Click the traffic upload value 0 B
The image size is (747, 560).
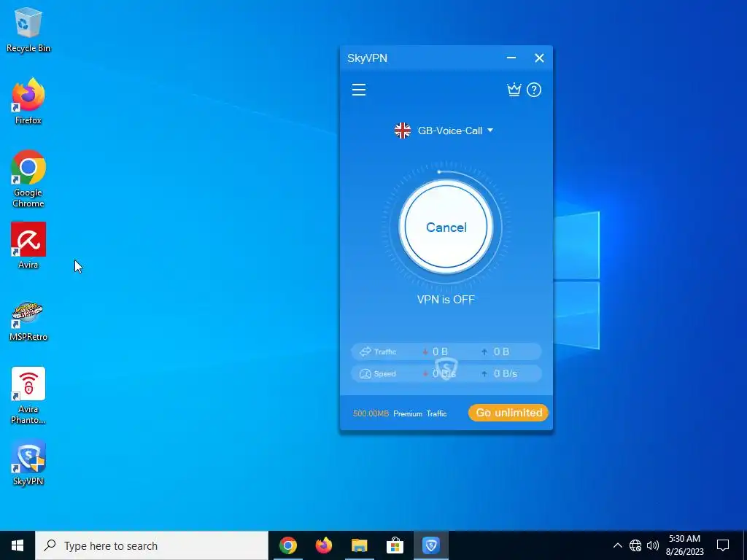click(501, 351)
